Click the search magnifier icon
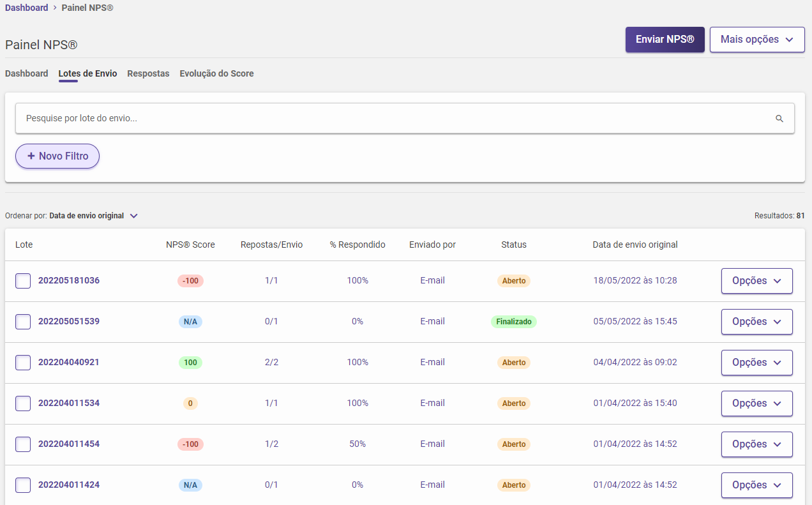812x505 pixels. pos(779,119)
